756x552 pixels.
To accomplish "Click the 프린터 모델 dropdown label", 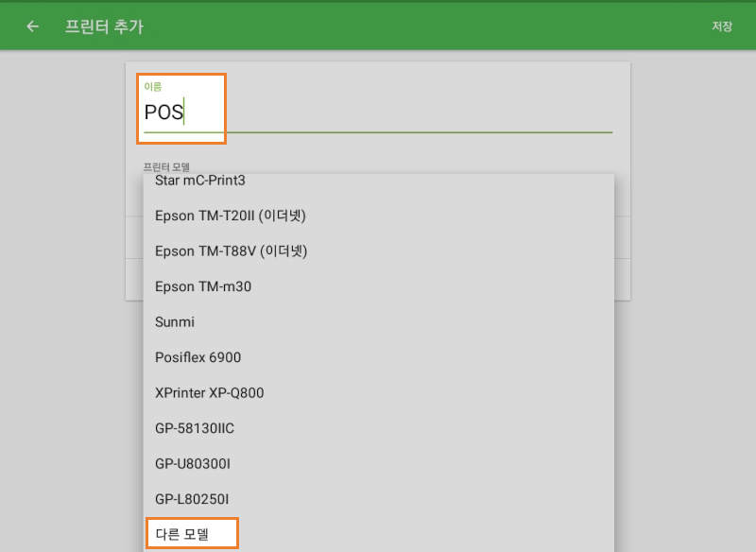I will (166, 166).
